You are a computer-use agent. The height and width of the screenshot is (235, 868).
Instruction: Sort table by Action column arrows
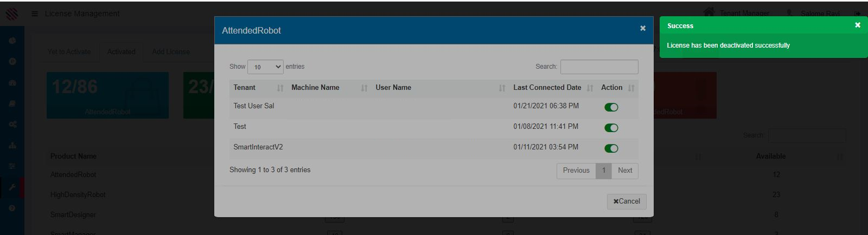tap(631, 88)
